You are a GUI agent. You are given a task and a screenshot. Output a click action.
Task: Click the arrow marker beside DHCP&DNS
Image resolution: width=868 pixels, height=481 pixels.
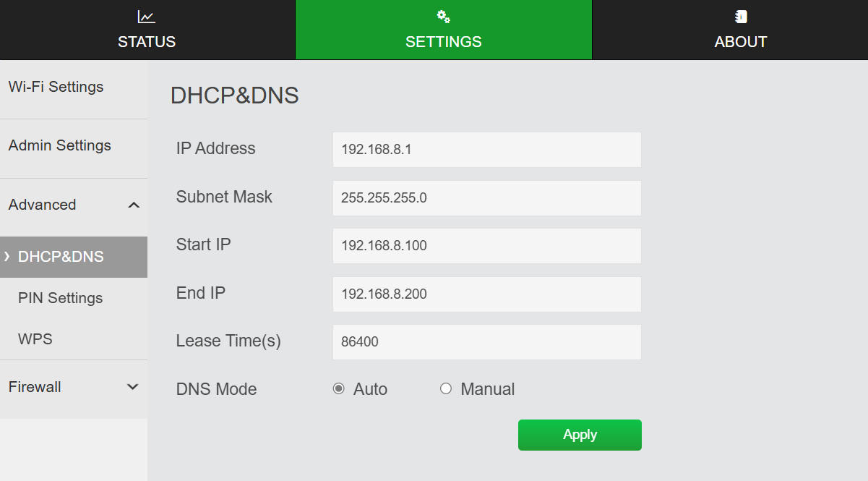coord(7,257)
